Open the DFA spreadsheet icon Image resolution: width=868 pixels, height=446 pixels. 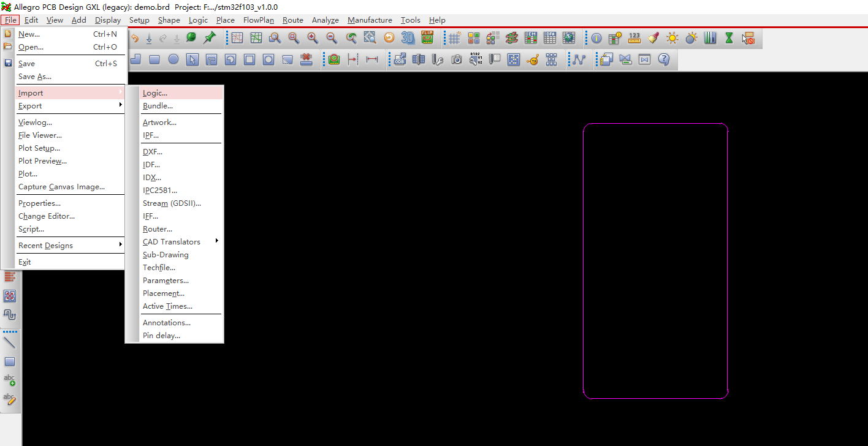[549, 38]
